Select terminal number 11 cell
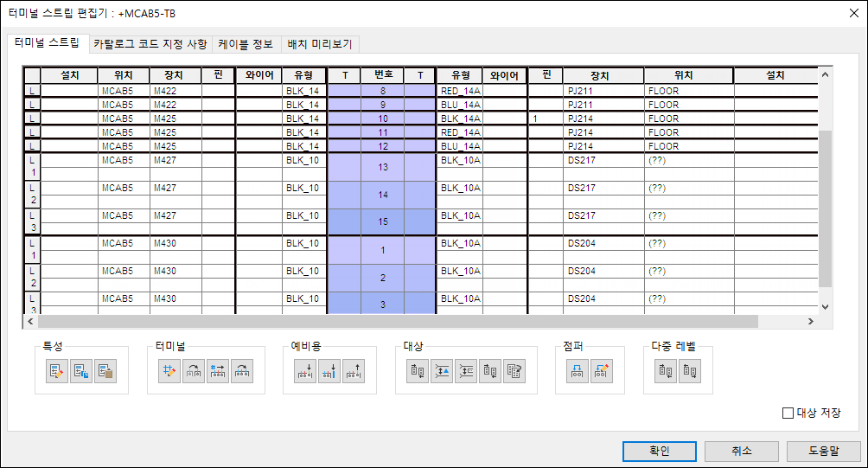 click(382, 132)
